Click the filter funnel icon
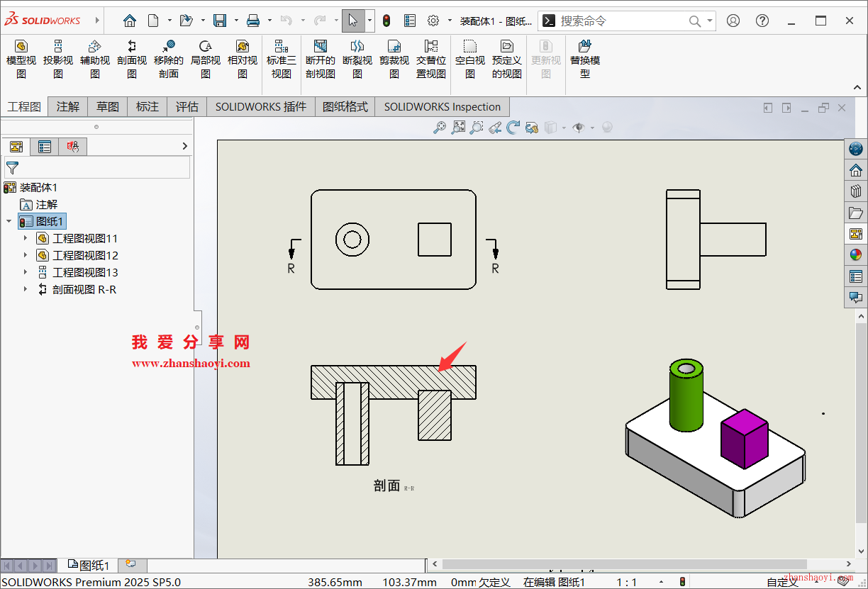 [12, 168]
